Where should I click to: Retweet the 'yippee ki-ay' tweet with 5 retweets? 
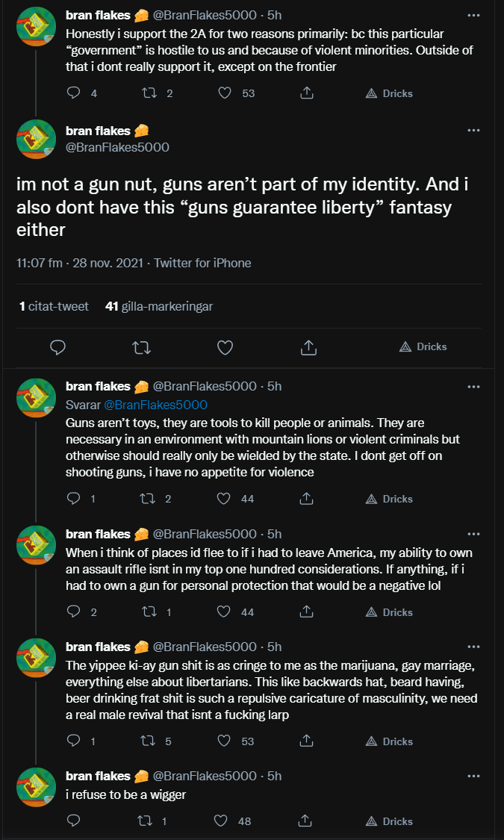[149, 741]
